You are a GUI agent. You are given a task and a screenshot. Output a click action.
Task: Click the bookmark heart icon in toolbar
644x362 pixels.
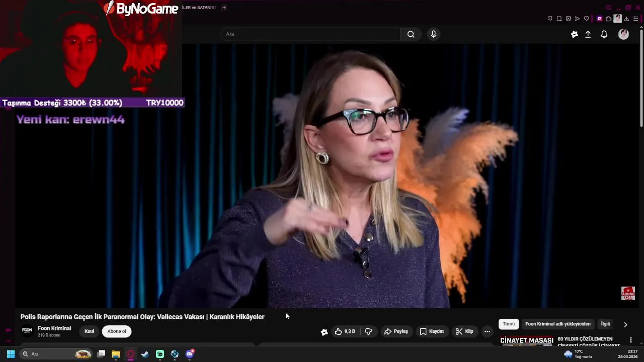click(586, 19)
